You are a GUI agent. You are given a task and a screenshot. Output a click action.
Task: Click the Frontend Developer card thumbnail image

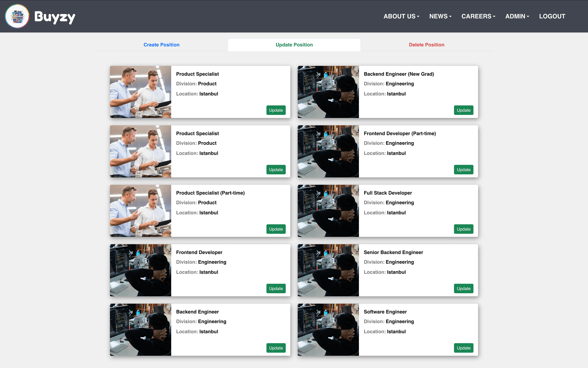[x=141, y=270]
